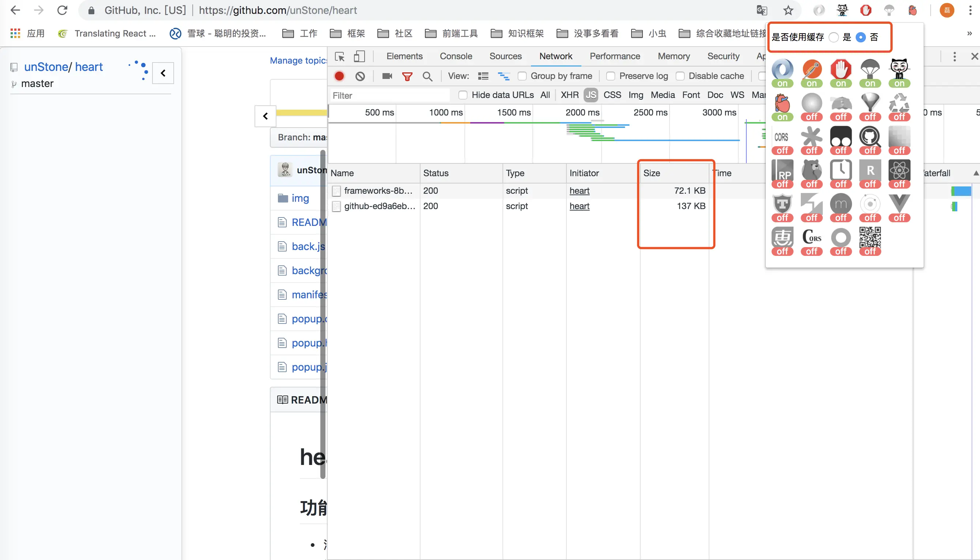The image size is (980, 560).
Task: Open the DevTools three-dot menu
Action: tap(954, 57)
